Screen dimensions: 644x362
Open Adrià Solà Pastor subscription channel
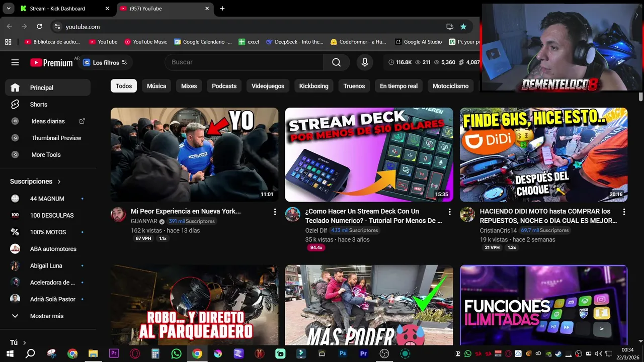(48, 299)
